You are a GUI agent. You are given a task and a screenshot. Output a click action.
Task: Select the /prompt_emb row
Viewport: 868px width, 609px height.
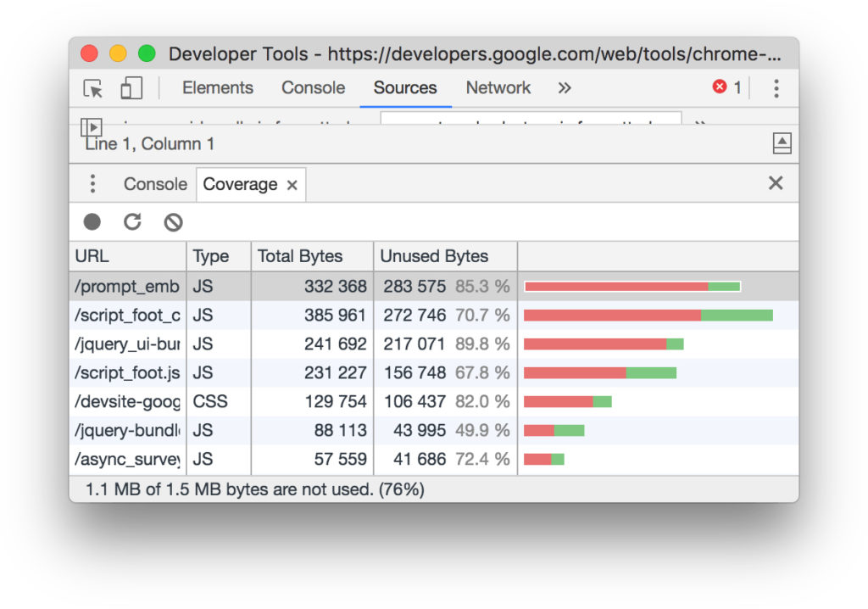[434, 286]
